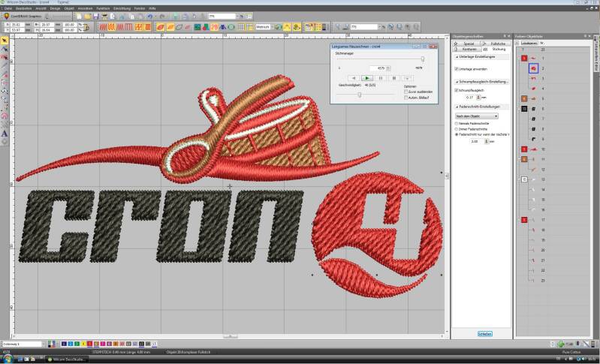
Task: Click the speed slider under Geschwindigkeit
Action: click(359, 95)
